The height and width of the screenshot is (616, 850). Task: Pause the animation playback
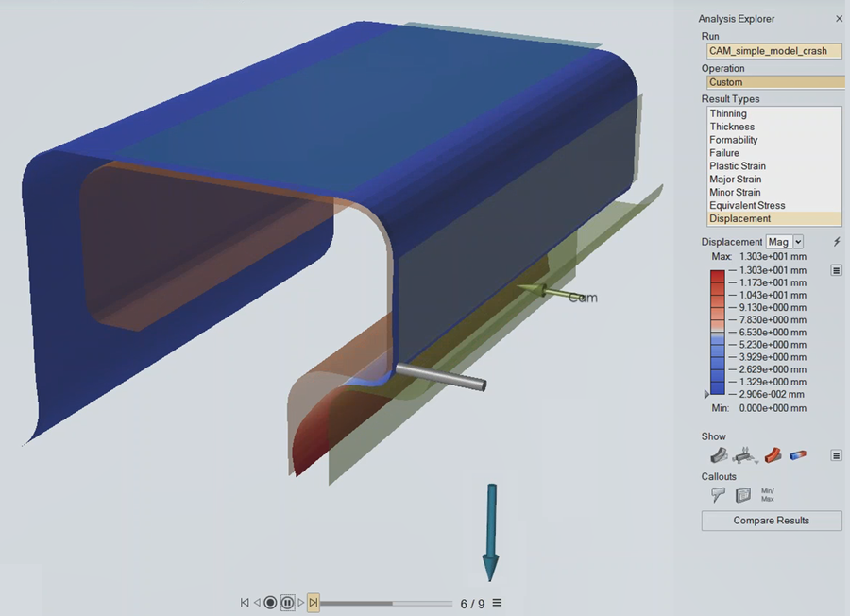tap(287, 603)
